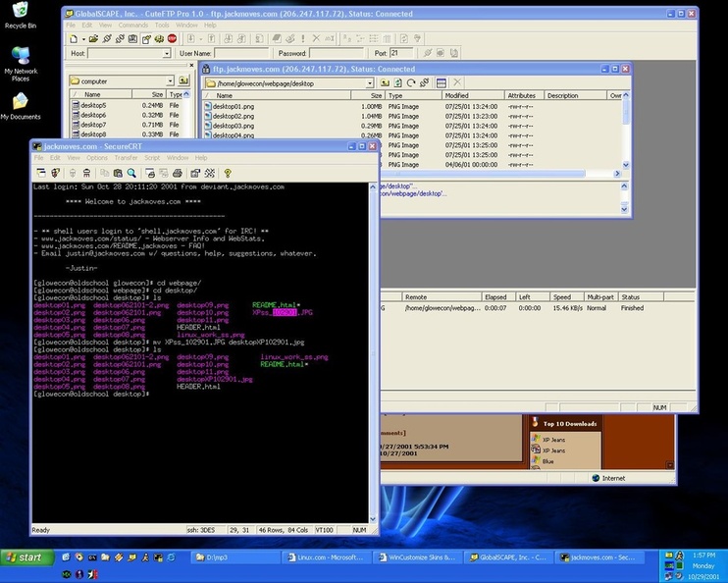728x583 pixels.
Task: Open the File menu in CuteFTP
Action: pos(70,26)
